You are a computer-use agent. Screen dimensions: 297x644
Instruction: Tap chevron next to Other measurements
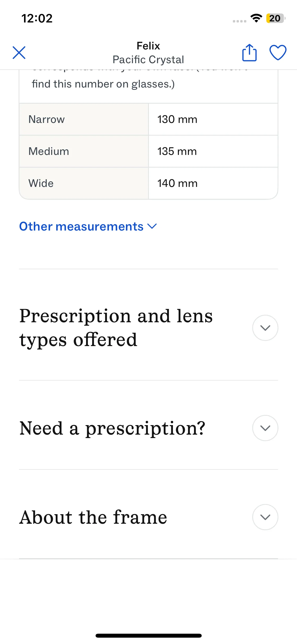click(x=152, y=226)
